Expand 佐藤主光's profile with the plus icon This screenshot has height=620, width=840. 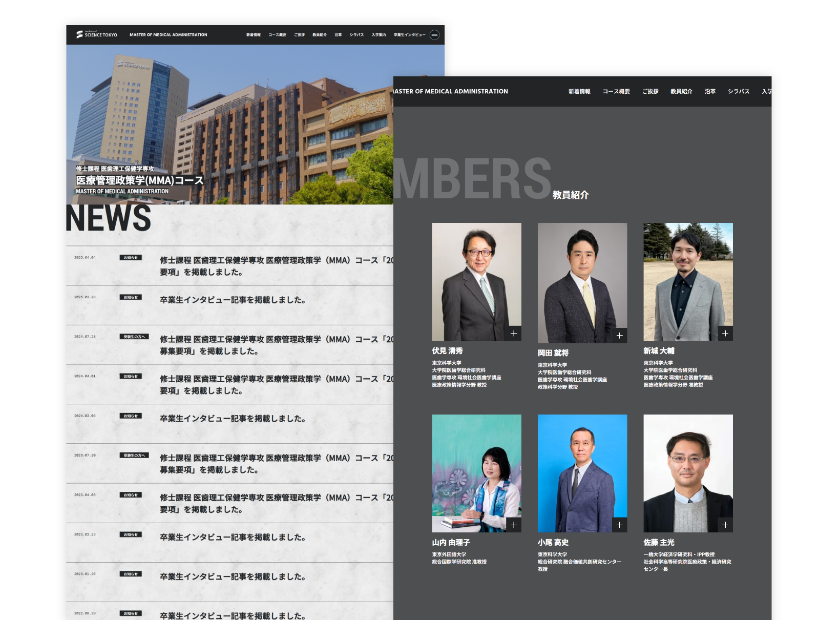(726, 525)
